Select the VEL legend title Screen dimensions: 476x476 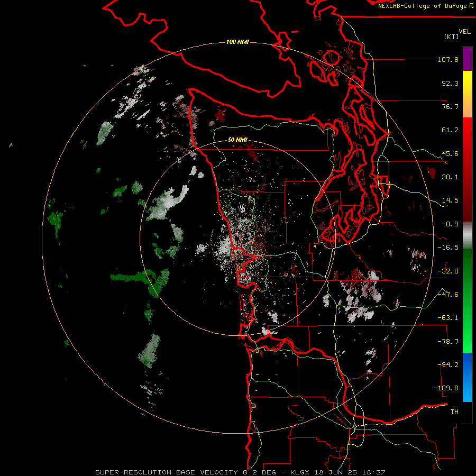(464, 32)
